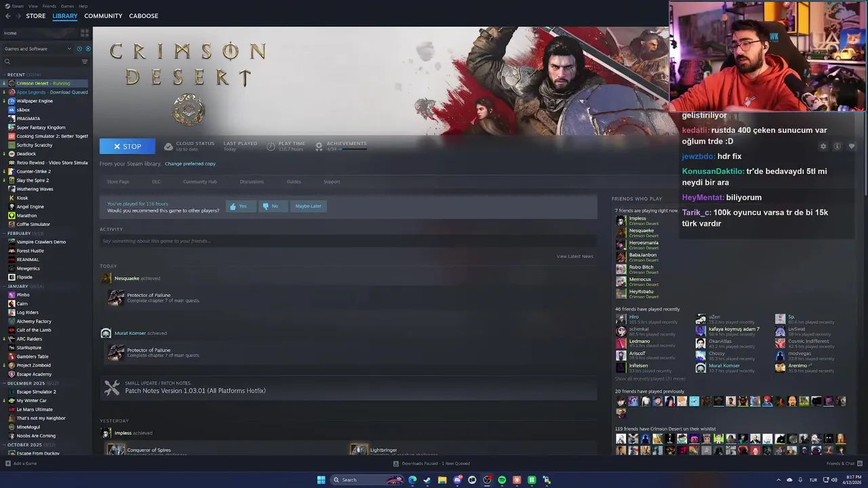Select Apex Legends in library list
868x488 pixels.
pos(47,92)
